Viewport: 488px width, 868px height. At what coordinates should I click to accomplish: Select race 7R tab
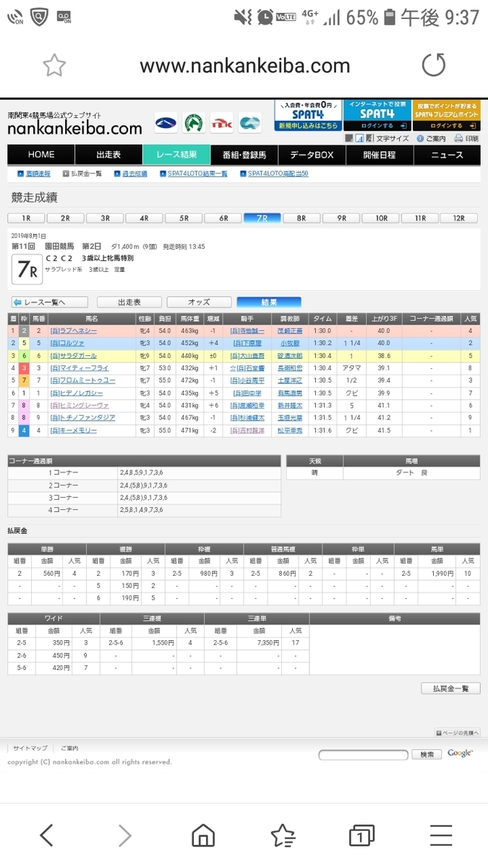262,218
